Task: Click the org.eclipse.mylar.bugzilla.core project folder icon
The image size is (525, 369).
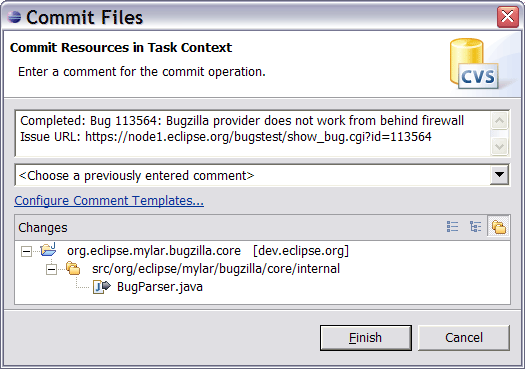Action: tap(48, 249)
